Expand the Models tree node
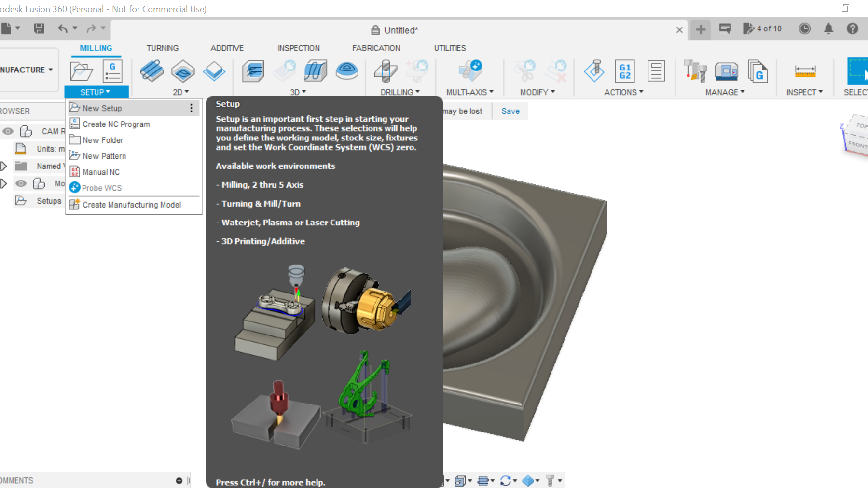The image size is (868, 488). [3, 183]
